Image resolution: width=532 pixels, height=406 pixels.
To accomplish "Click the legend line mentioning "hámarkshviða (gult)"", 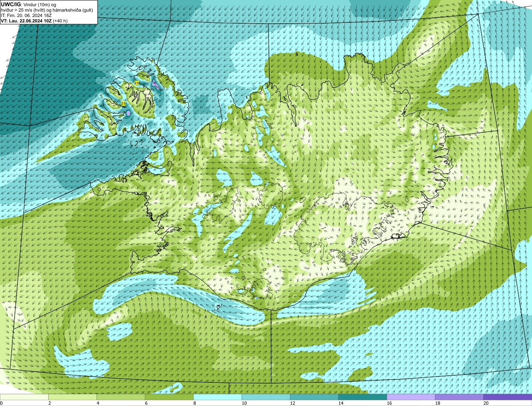I will coord(47,10).
